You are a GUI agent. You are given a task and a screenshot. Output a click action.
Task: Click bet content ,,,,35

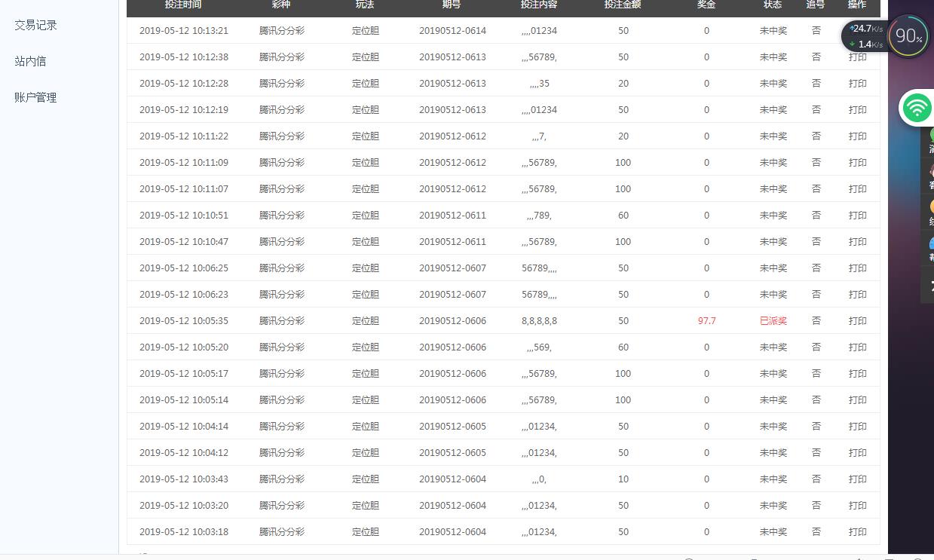tap(539, 84)
